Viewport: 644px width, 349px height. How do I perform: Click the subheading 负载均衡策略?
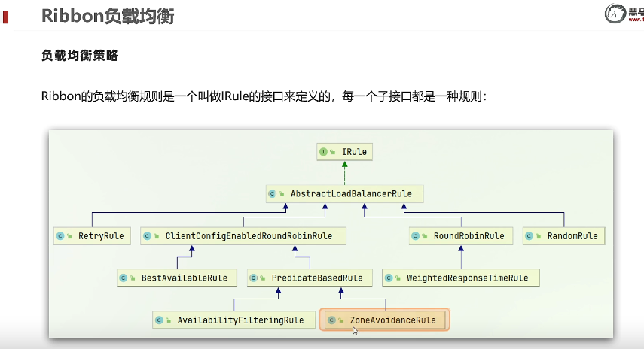click(x=80, y=56)
